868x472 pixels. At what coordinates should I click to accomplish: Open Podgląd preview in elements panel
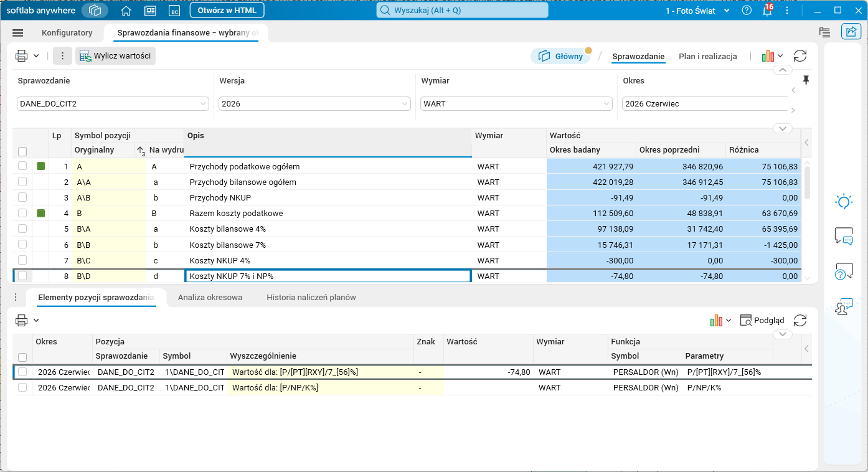point(762,320)
